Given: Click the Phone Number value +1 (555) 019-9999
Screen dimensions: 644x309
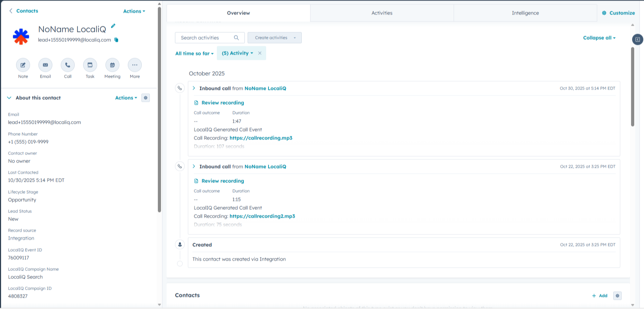Looking at the screenshot, I should click(x=28, y=142).
